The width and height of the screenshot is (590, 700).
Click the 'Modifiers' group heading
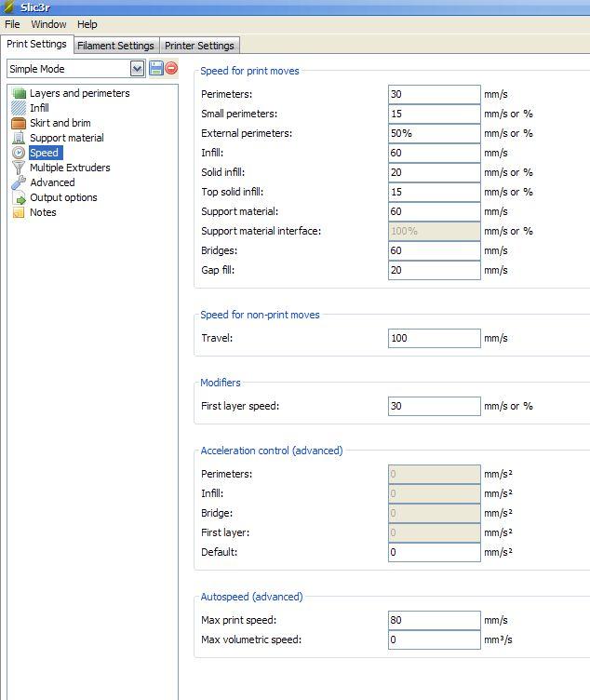tap(220, 383)
